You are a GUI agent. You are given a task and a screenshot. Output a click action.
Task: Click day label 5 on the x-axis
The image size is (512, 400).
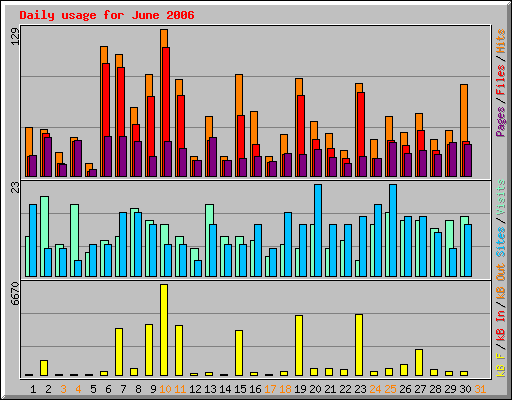coord(93,389)
